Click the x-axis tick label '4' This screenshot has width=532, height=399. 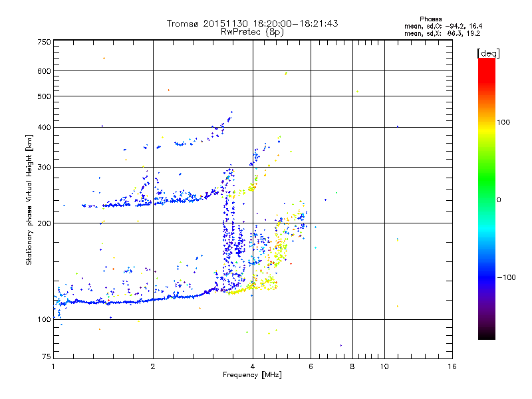click(x=253, y=366)
